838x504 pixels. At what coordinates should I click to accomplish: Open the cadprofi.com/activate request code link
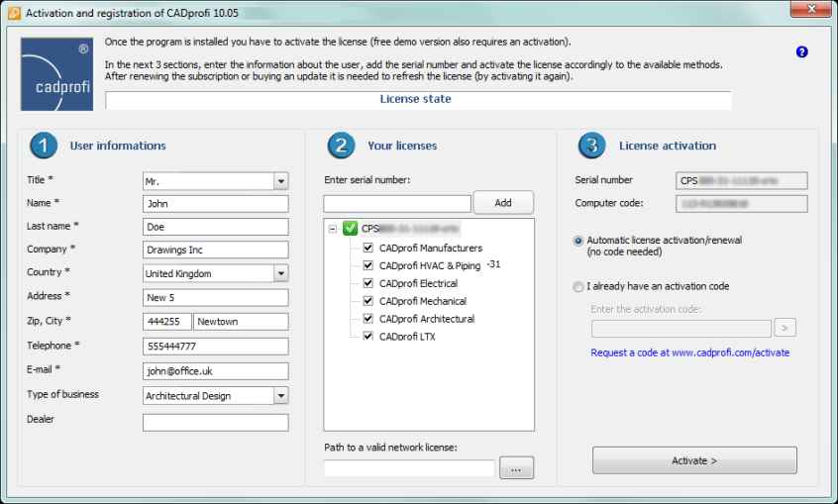tap(689, 353)
